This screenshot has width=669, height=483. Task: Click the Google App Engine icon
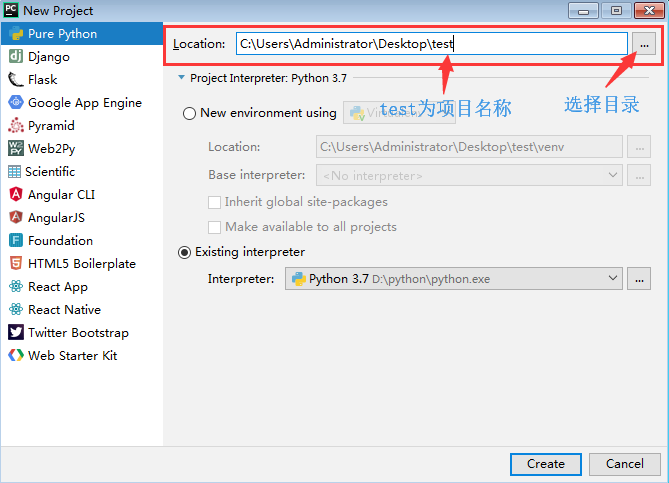[x=16, y=102]
